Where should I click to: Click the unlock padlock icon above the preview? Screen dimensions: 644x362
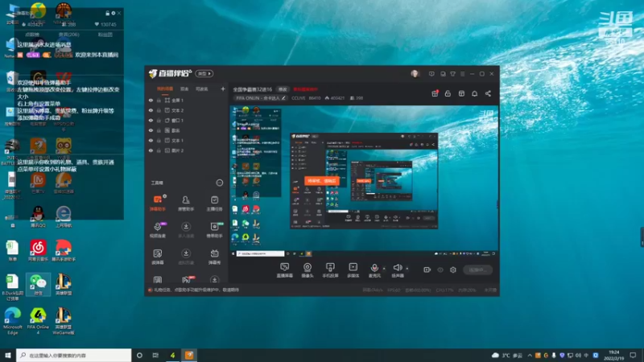click(448, 93)
